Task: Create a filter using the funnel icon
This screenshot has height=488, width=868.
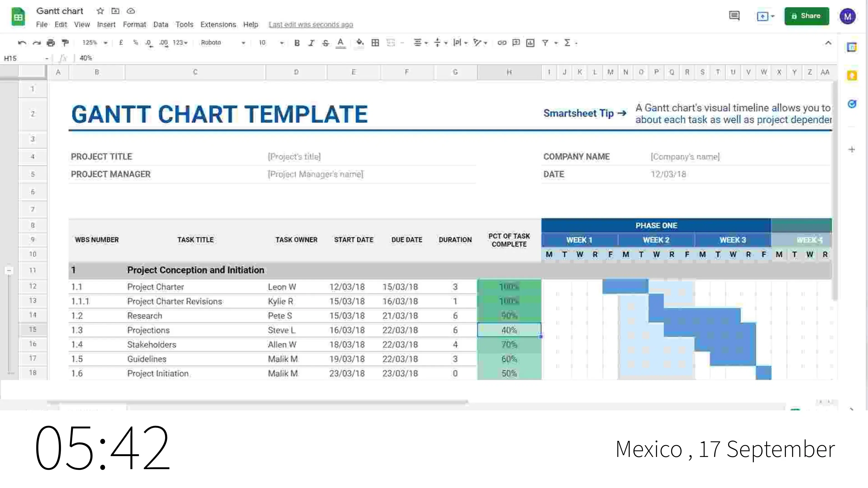Action: [x=545, y=43]
